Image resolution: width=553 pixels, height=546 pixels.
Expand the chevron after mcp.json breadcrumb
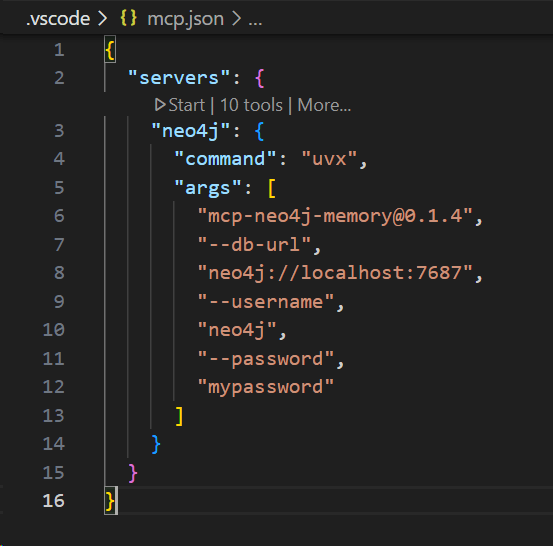[x=236, y=18]
